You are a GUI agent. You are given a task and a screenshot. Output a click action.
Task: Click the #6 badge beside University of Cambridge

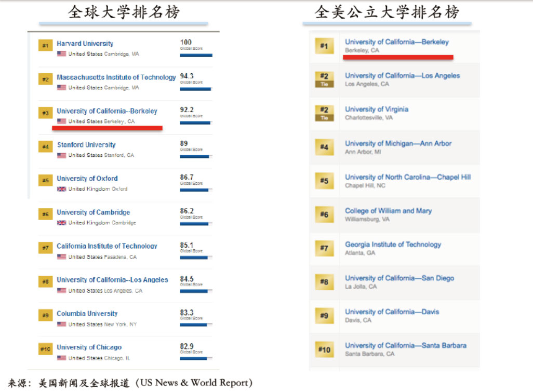pyautogui.click(x=45, y=214)
